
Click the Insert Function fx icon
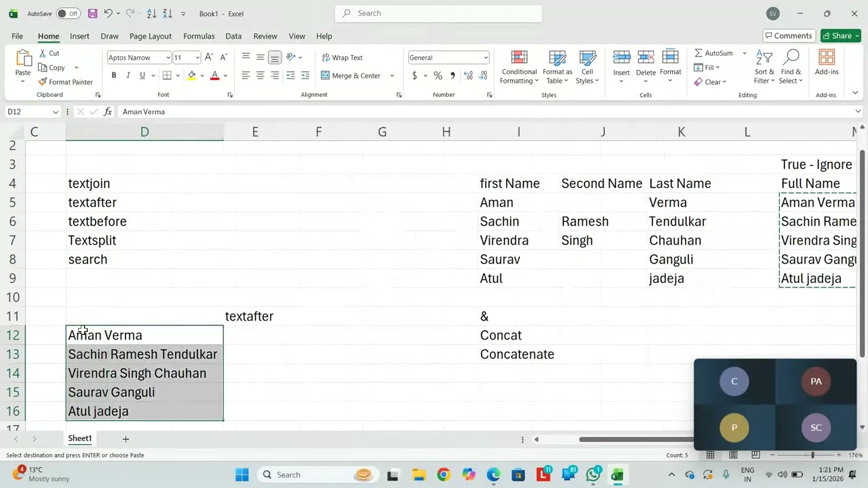(x=108, y=112)
